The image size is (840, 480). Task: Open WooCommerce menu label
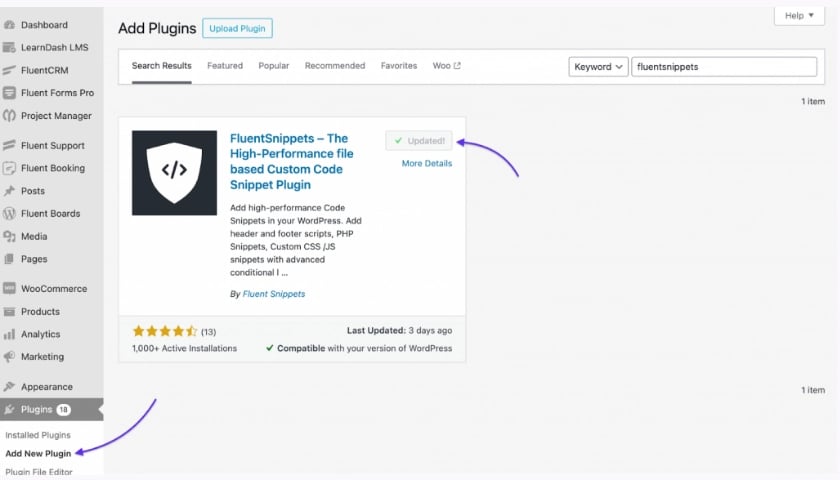(x=54, y=288)
